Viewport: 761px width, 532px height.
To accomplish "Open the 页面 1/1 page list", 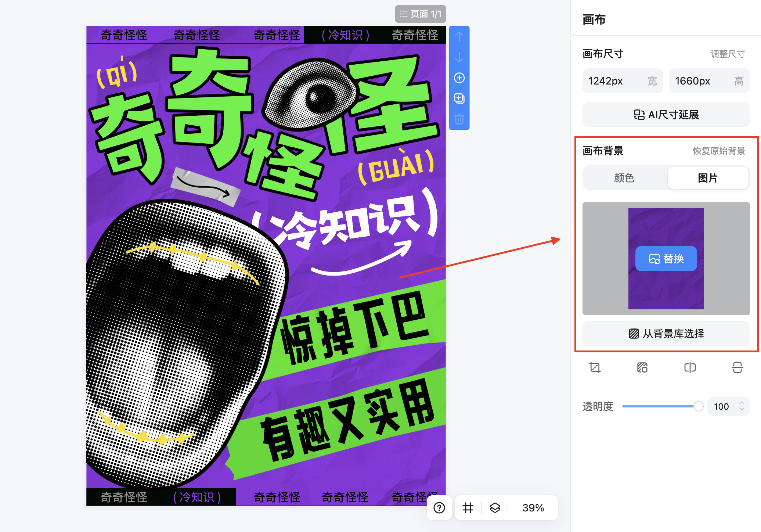I will coord(420,14).
